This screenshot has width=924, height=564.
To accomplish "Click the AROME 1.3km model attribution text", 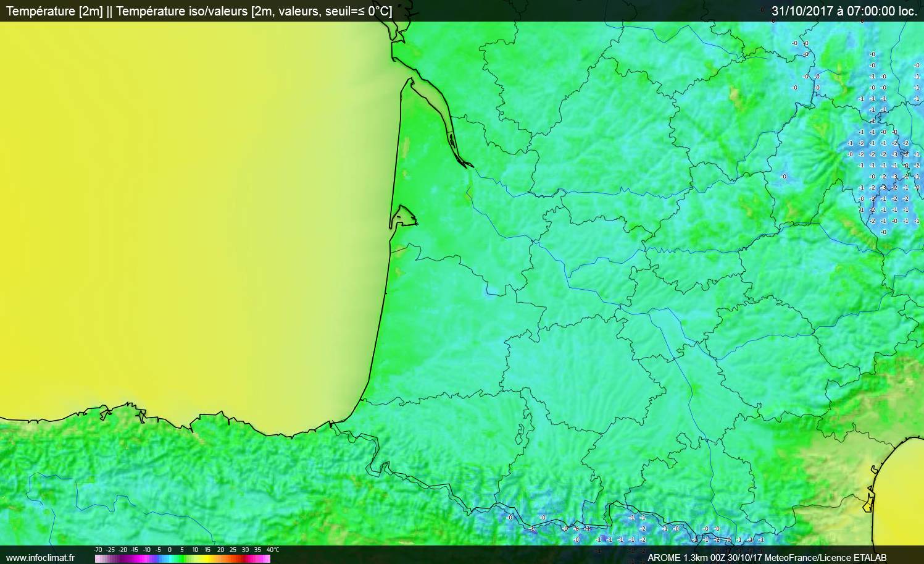I will click(685, 558).
